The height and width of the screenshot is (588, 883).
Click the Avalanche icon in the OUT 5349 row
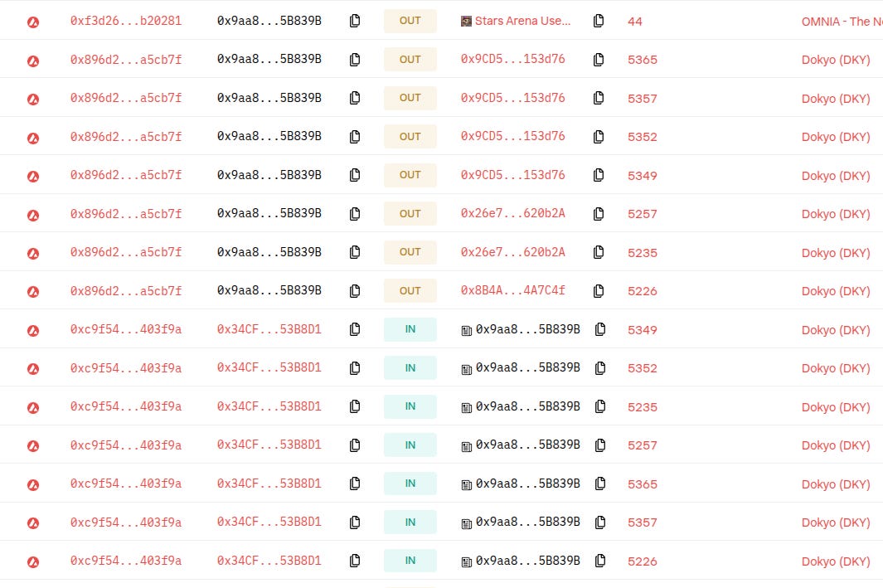33,177
